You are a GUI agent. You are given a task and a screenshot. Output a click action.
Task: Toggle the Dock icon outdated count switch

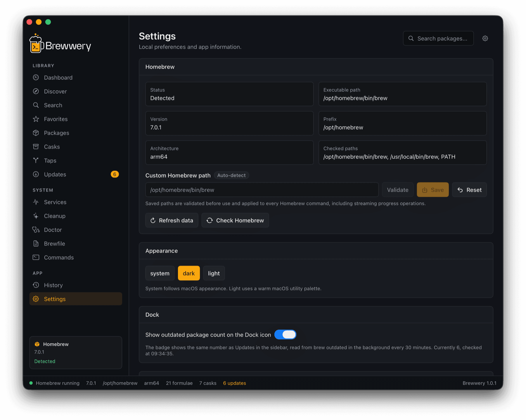[x=285, y=334]
